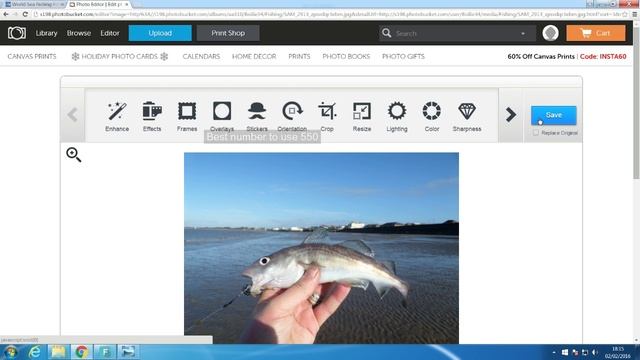Open the Color tool
The image size is (640, 360).
tap(432, 116)
